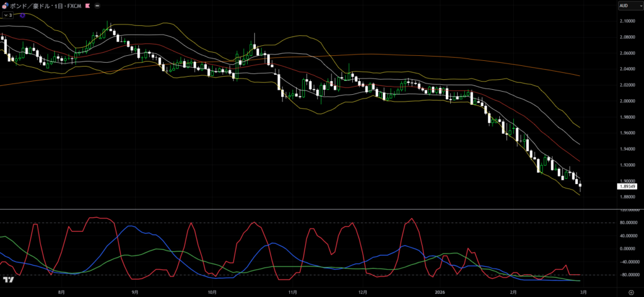Screen dimensions: 644x297
Task: Expand the collapsed indicator legend showing 3
Action: coord(8,15)
